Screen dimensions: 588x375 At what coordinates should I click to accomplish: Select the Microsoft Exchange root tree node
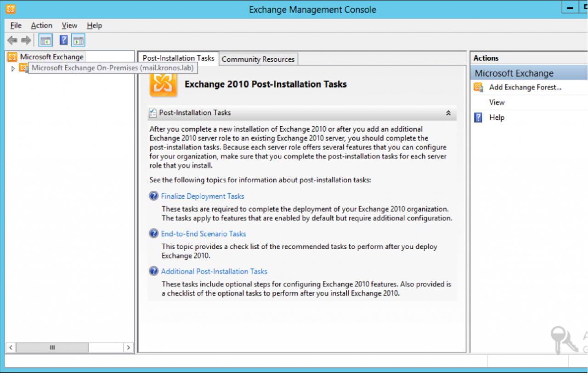[x=51, y=57]
